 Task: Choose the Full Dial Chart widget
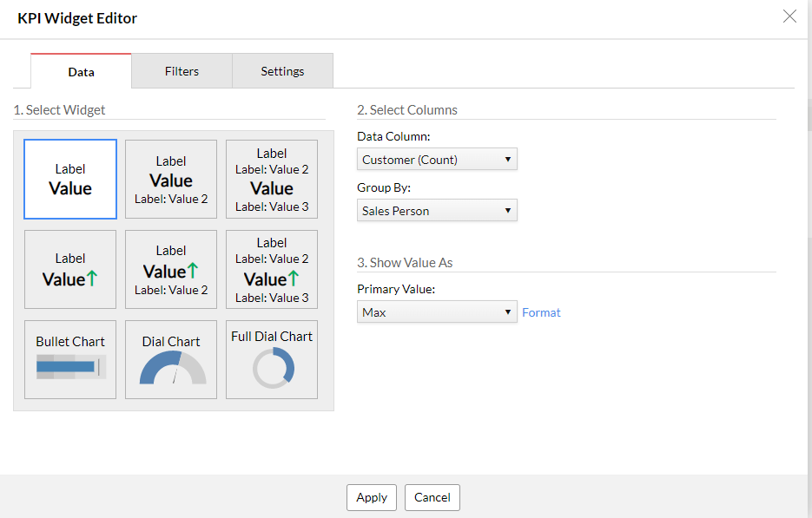click(x=272, y=359)
